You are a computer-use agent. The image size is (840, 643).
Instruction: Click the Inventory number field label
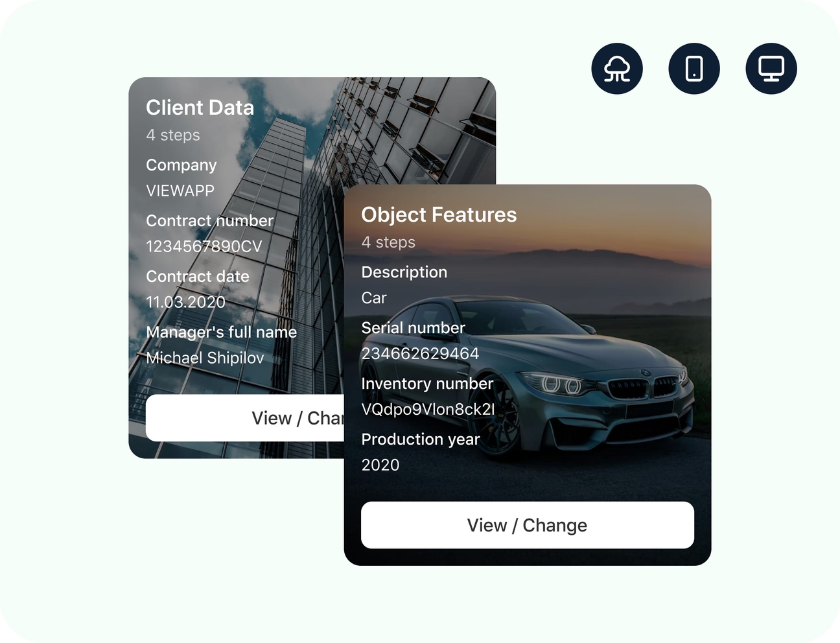[x=427, y=384]
